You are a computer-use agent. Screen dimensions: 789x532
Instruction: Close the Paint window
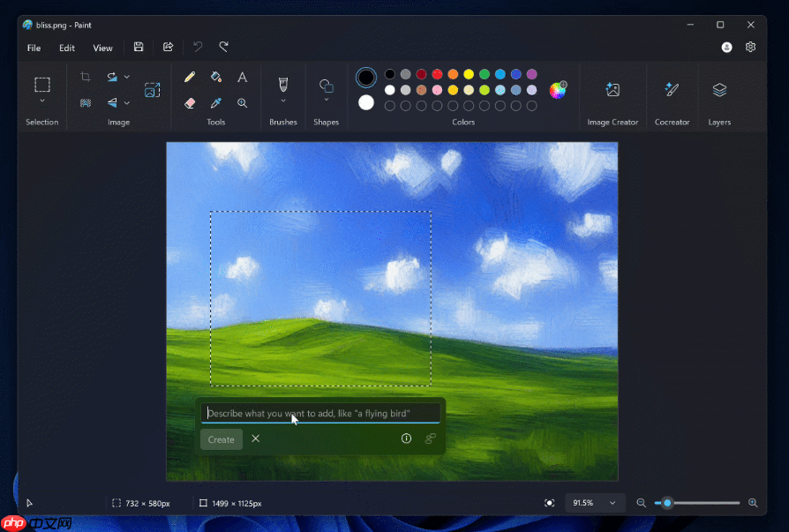point(751,25)
